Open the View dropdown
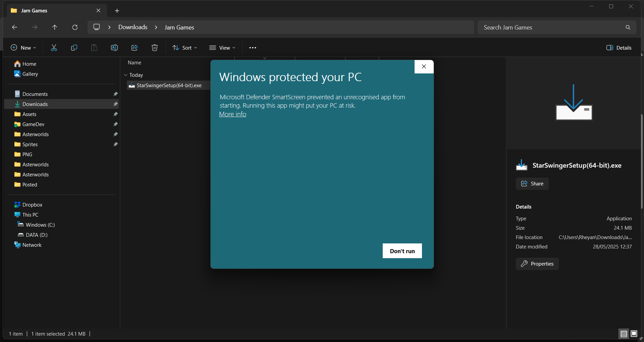 222,48
